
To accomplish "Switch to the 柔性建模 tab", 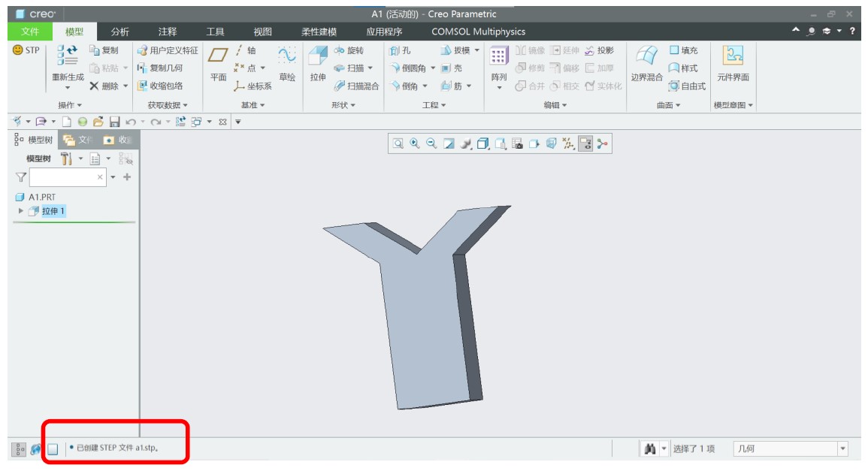I will coord(319,32).
